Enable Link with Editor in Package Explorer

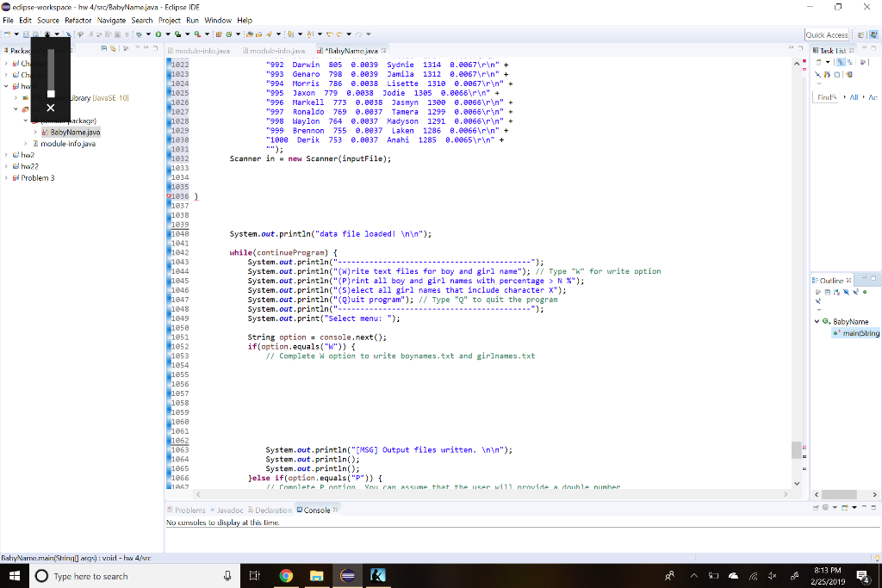pos(113,49)
